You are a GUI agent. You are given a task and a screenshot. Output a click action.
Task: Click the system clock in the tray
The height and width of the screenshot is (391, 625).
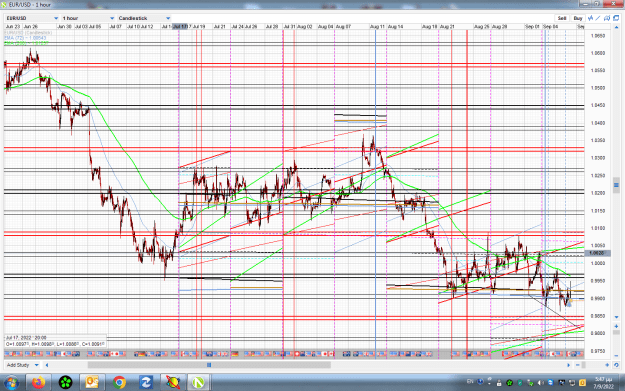point(603,383)
